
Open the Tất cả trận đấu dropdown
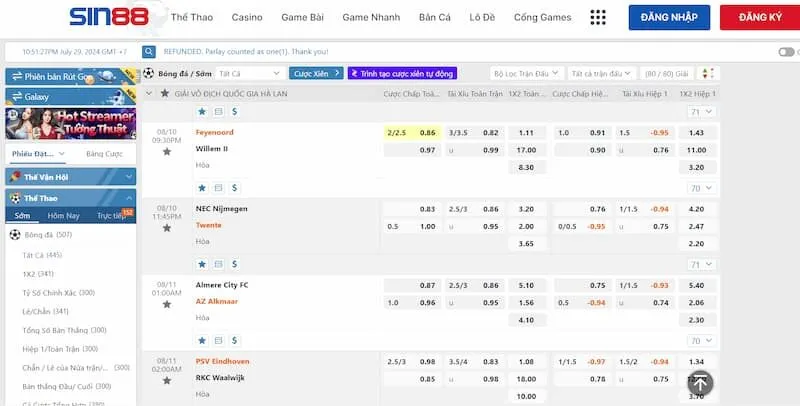pyautogui.click(x=601, y=73)
